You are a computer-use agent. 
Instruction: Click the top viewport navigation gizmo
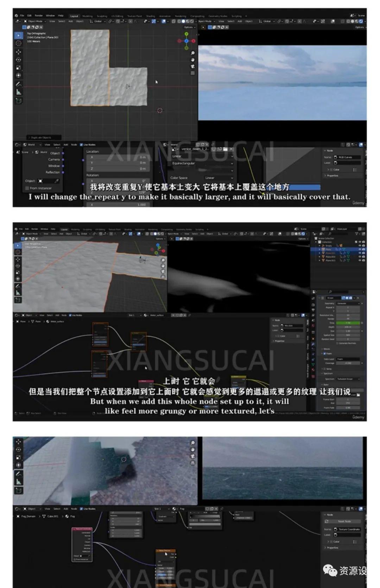tap(186, 40)
